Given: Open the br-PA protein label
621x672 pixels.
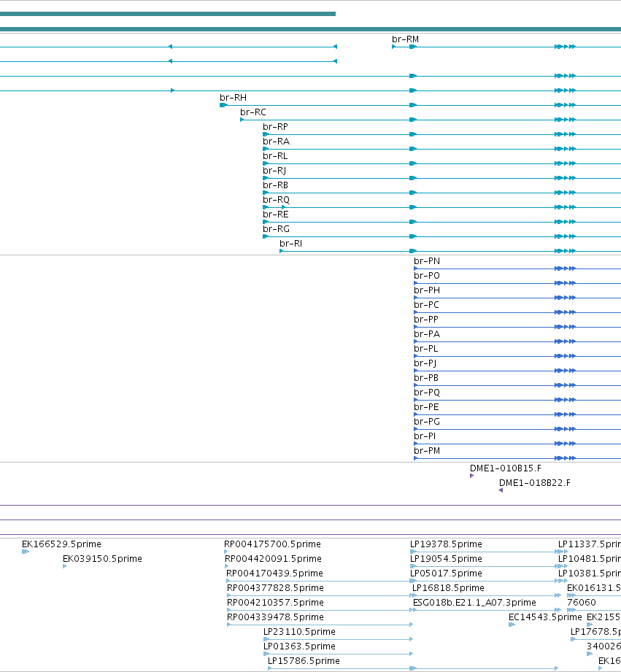Looking at the screenshot, I should tap(427, 334).
